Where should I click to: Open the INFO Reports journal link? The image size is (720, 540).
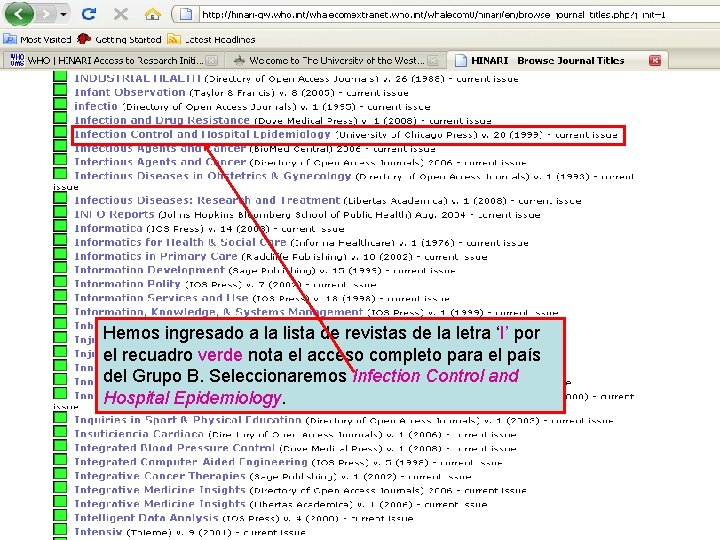pos(114,214)
